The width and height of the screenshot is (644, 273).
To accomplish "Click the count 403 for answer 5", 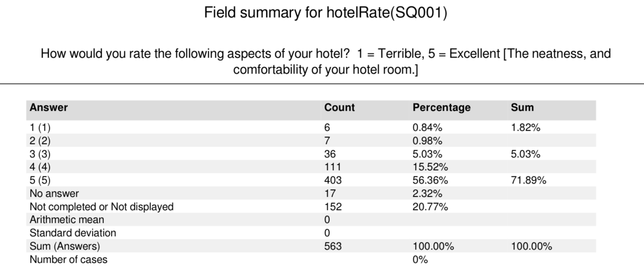I will point(333,180).
